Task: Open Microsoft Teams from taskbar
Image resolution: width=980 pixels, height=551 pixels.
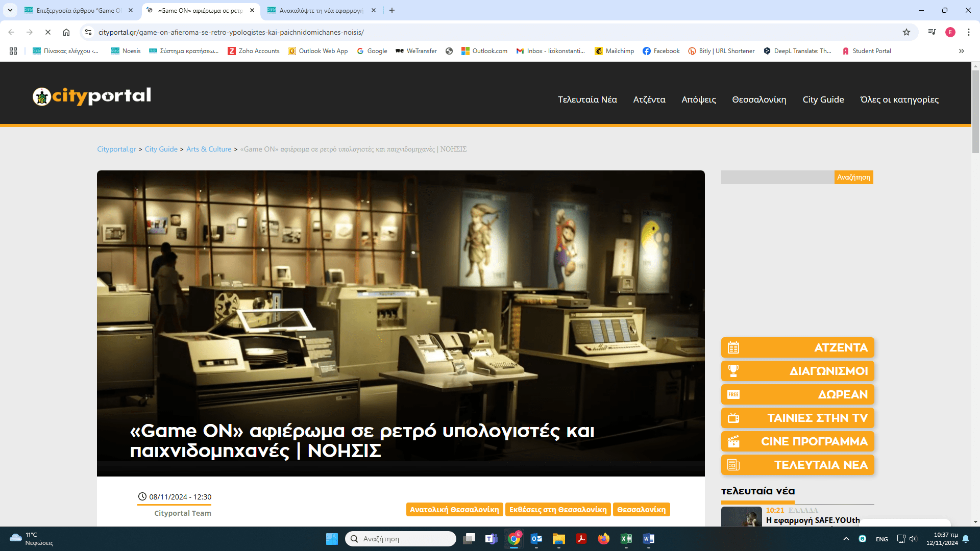Action: (x=491, y=539)
